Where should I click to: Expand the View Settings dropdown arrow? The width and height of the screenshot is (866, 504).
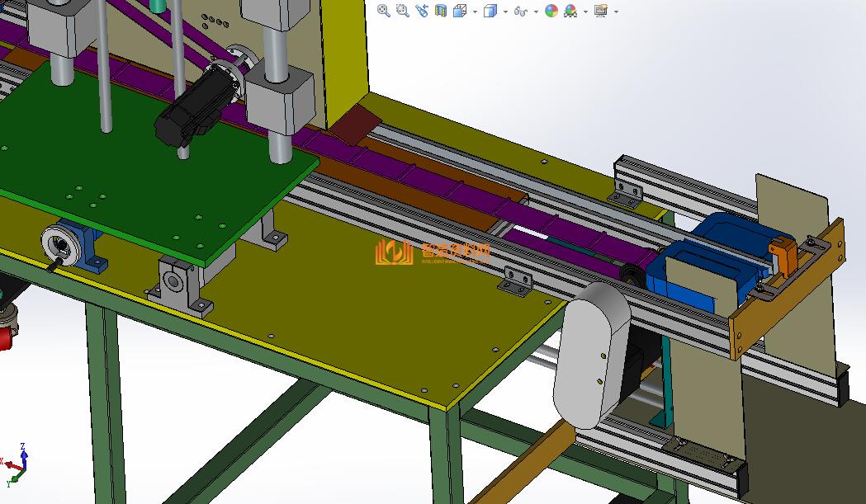click(616, 12)
